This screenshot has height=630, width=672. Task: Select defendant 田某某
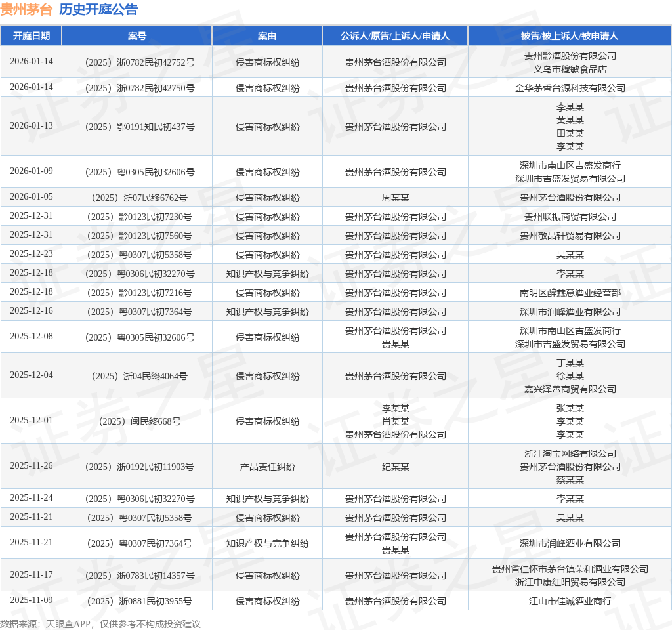pos(570,133)
